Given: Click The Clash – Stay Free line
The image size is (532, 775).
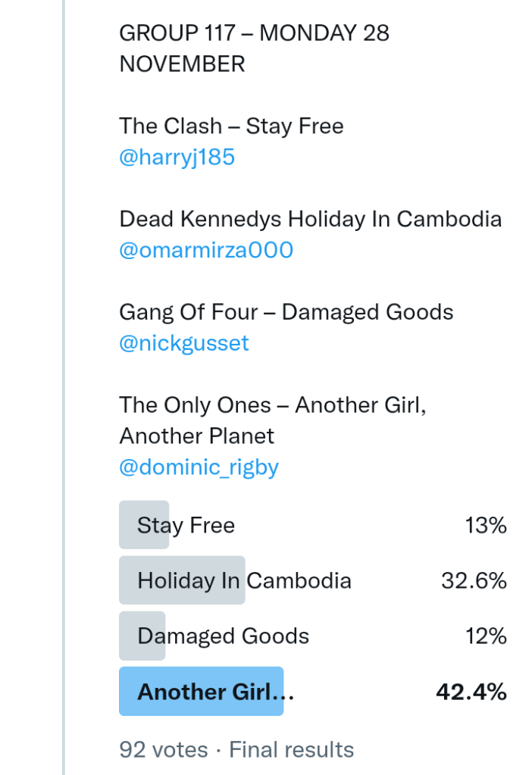Looking at the screenshot, I should click(x=231, y=126).
